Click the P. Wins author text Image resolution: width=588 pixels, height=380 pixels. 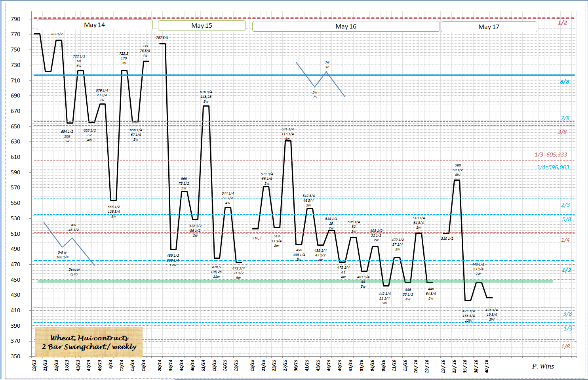(542, 367)
